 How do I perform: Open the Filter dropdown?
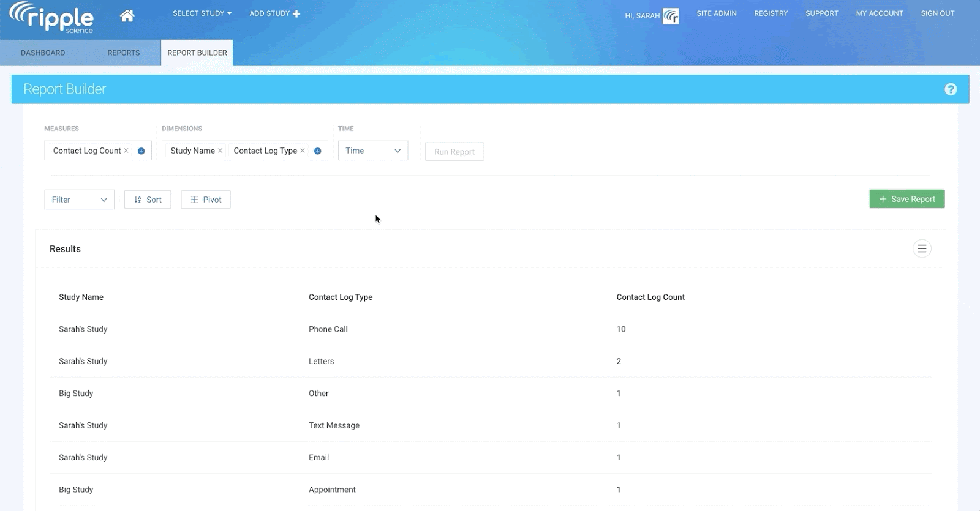79,200
